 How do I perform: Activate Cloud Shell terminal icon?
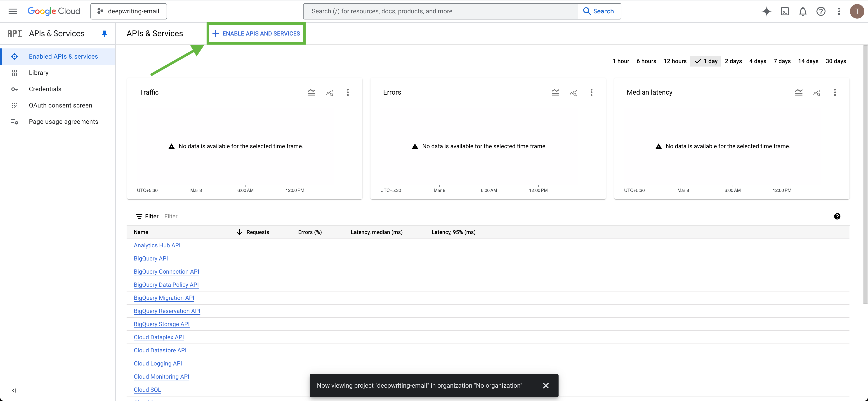point(784,11)
